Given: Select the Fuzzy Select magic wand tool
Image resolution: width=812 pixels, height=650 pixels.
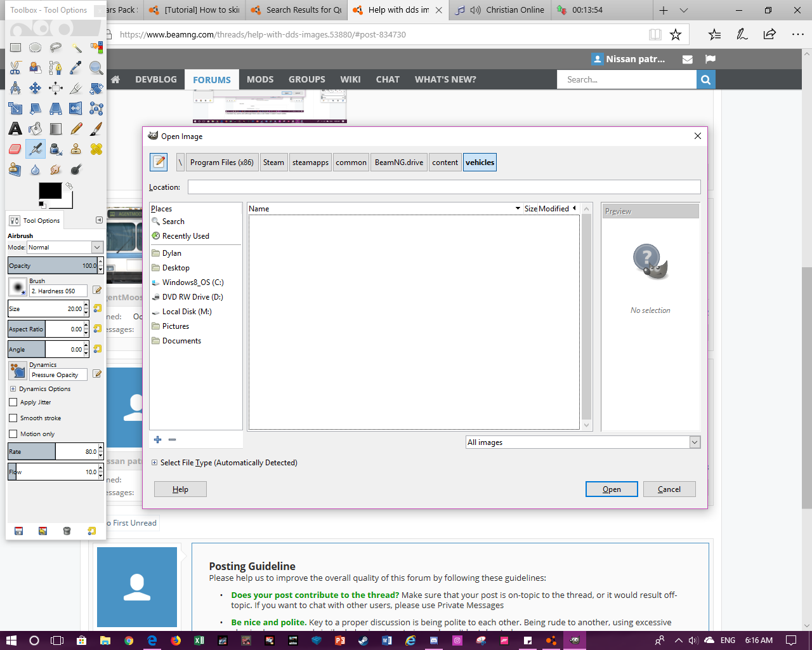Looking at the screenshot, I should (x=76, y=48).
